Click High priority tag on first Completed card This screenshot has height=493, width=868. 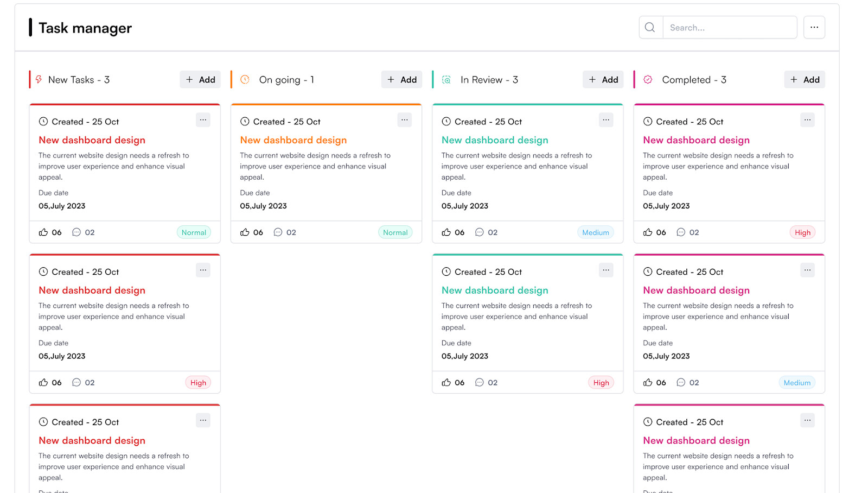802,232
